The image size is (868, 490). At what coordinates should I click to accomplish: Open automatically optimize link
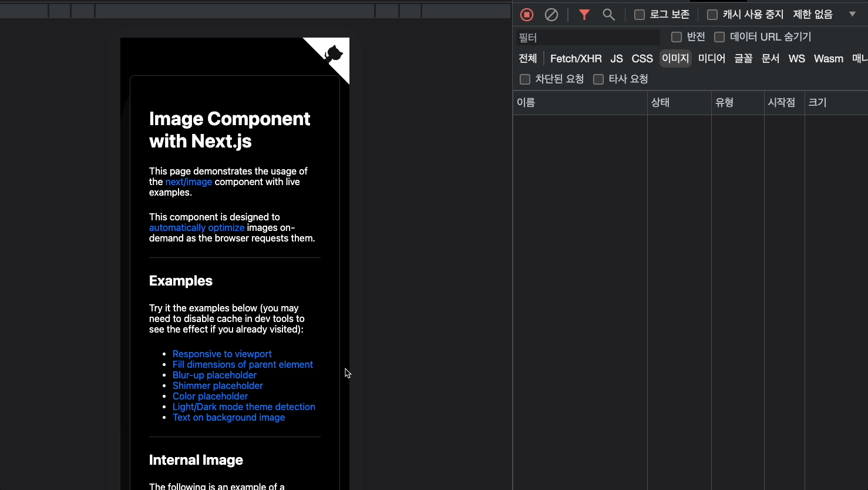click(x=197, y=228)
